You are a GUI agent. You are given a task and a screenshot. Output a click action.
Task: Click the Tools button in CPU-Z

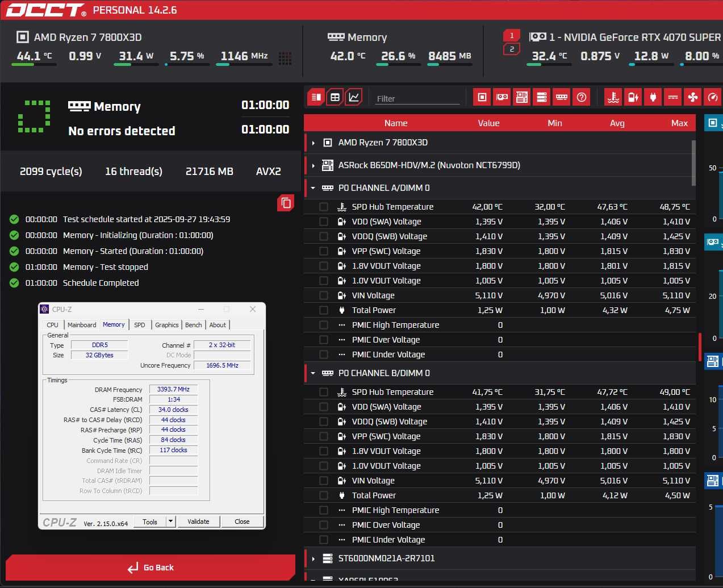tap(150, 522)
